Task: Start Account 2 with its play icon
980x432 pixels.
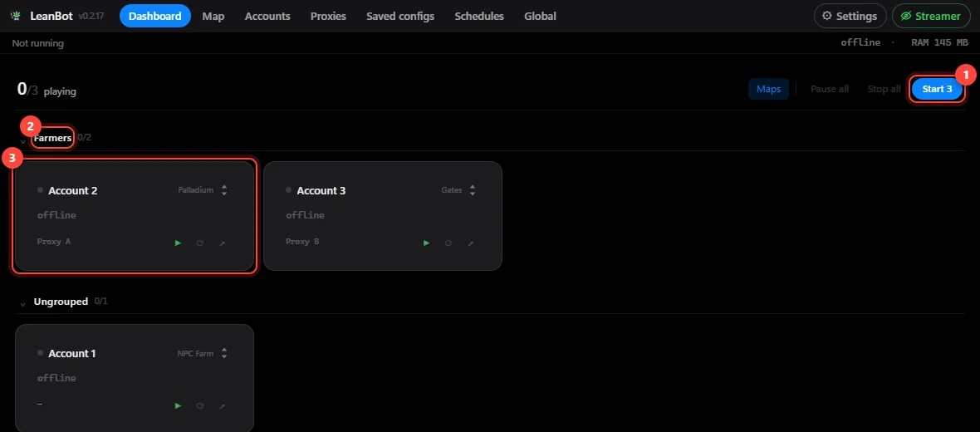Action: 178,243
